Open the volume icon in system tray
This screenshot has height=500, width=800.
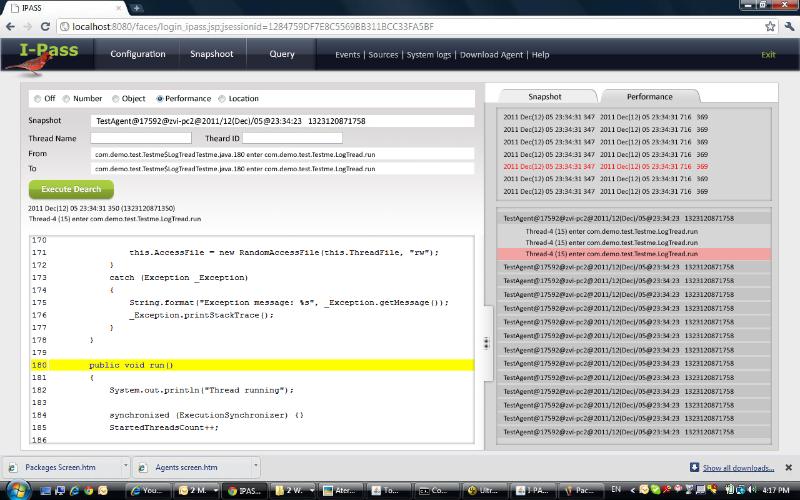click(x=755, y=490)
